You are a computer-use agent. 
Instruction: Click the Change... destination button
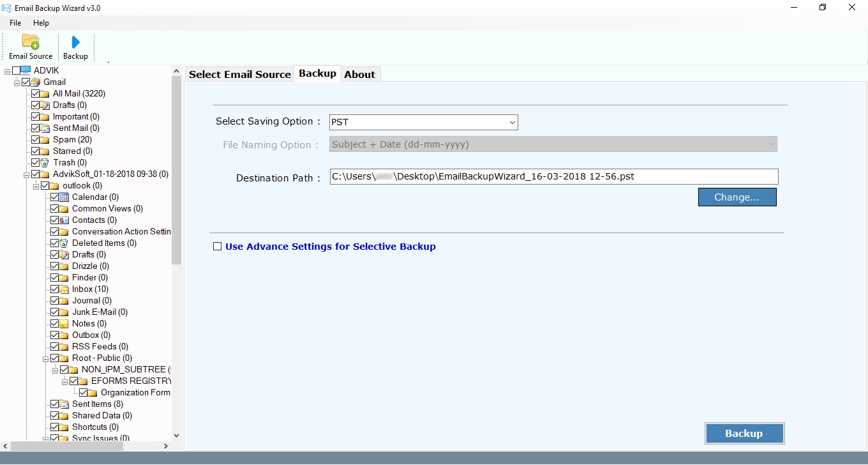(737, 197)
